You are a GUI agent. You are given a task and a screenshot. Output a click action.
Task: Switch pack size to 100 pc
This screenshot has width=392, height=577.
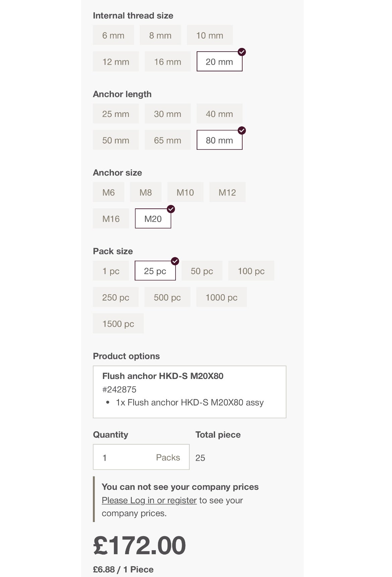click(251, 271)
